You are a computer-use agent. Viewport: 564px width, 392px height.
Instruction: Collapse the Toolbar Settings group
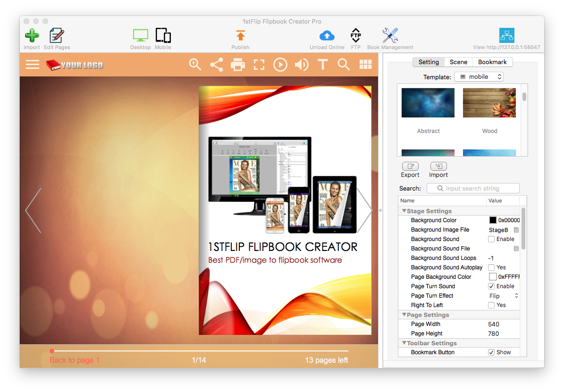point(404,343)
